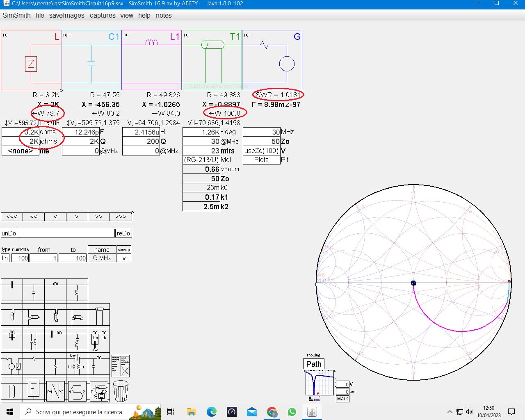Click the 12.246p F capacitor value field

coord(81,132)
